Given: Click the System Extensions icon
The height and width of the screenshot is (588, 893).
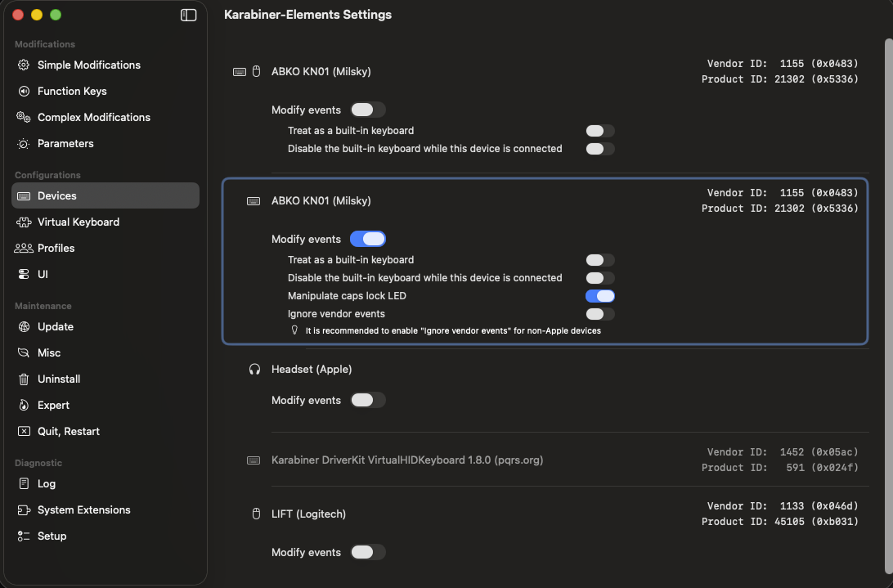Looking at the screenshot, I should coord(24,510).
